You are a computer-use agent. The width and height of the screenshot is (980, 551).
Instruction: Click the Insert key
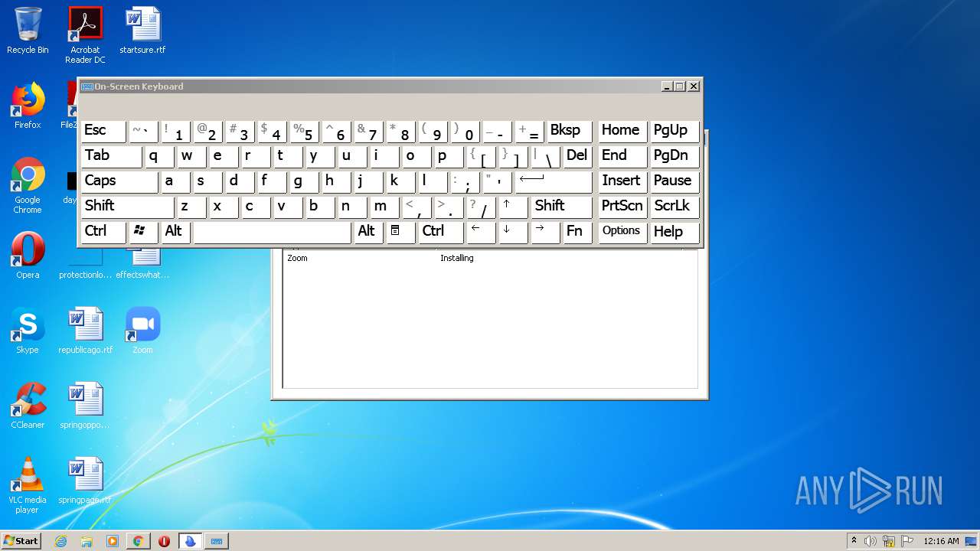tap(622, 181)
